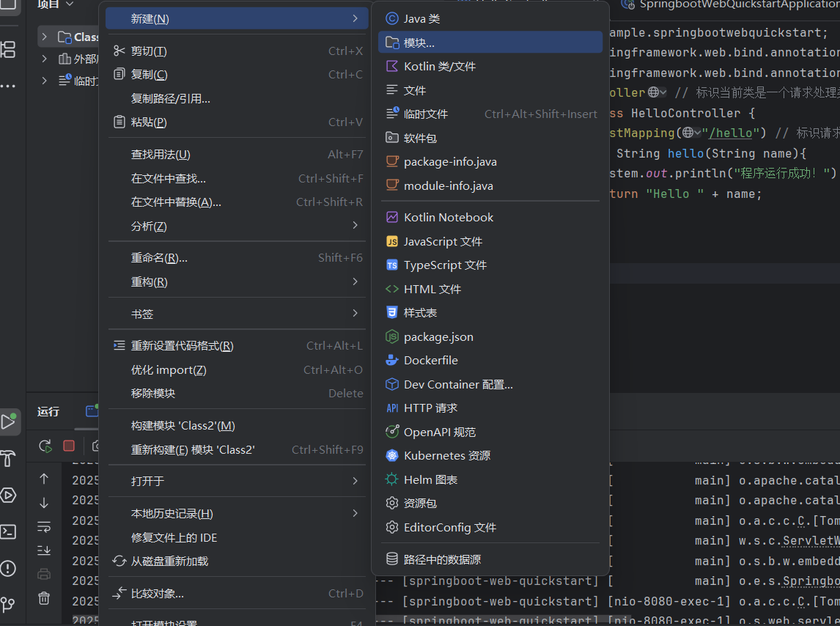Viewport: 840px width, 626px height.
Task: Open the Services tool window
Action: point(10,496)
